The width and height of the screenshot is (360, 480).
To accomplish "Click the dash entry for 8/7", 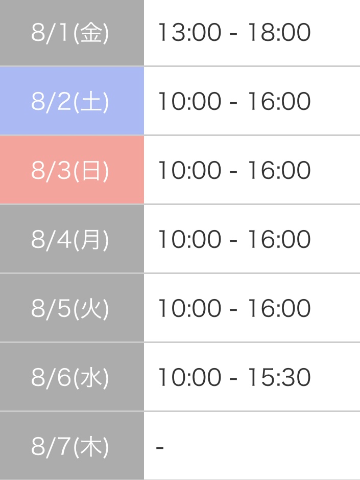I will [160, 447].
